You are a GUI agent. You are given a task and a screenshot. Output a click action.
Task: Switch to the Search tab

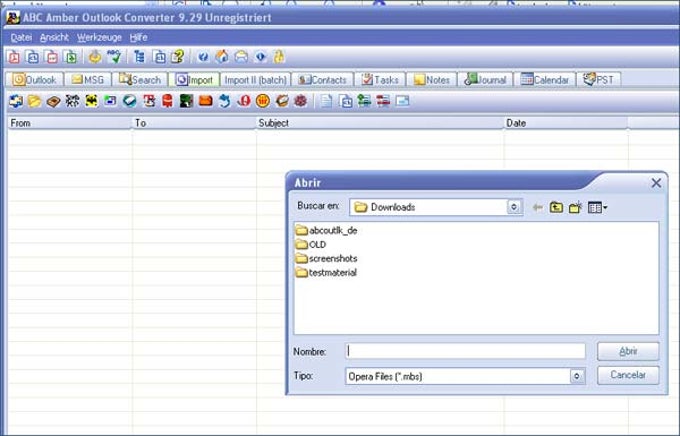140,80
